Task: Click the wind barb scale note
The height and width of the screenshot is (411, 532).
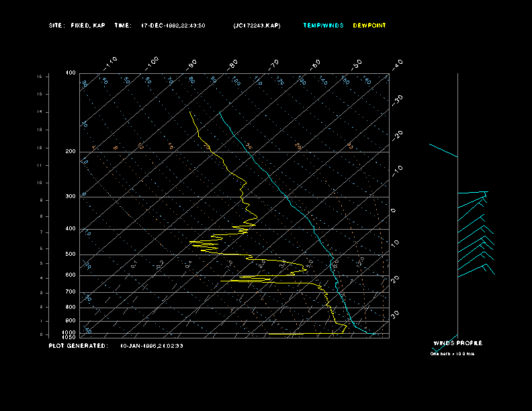Action: (x=452, y=353)
